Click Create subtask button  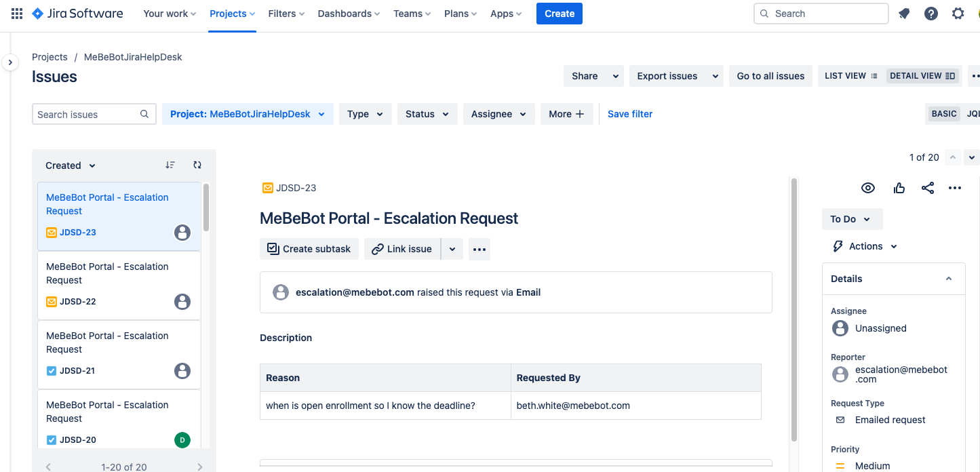coord(309,249)
